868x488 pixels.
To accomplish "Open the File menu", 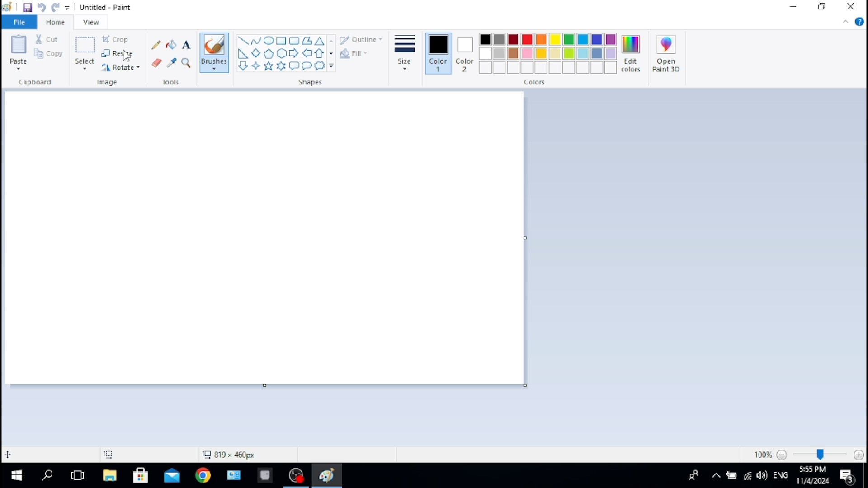I will pyautogui.click(x=19, y=22).
